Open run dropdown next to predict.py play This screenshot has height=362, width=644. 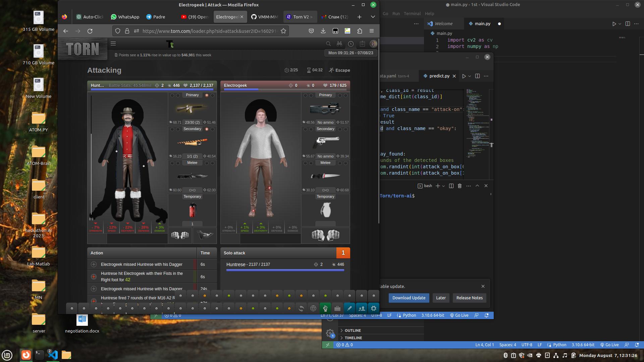(470, 76)
